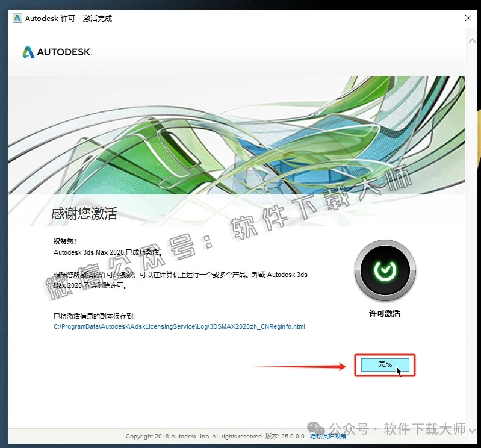Click the green 许可激活 checkmark badge
The width and height of the screenshot is (481, 448).
click(x=385, y=270)
